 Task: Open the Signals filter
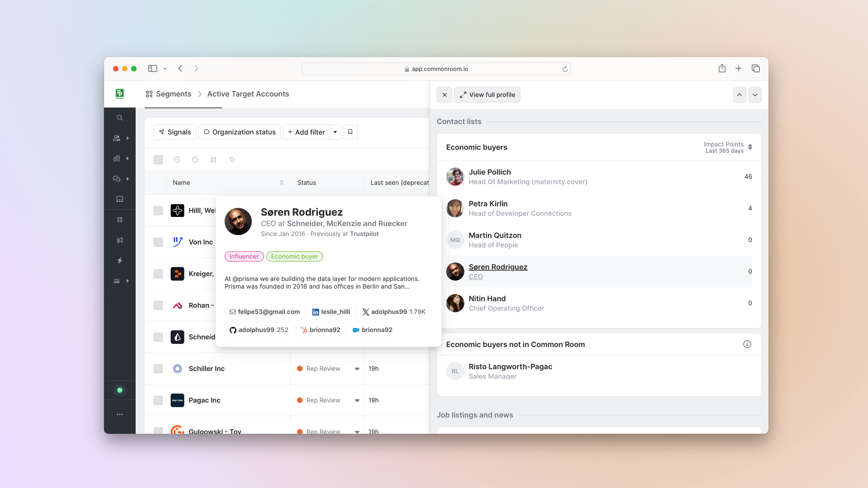(175, 132)
